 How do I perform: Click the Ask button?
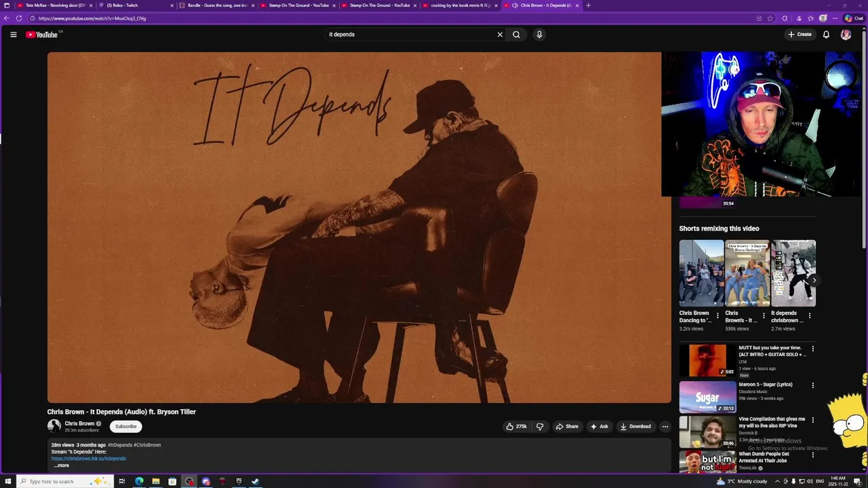599,426
